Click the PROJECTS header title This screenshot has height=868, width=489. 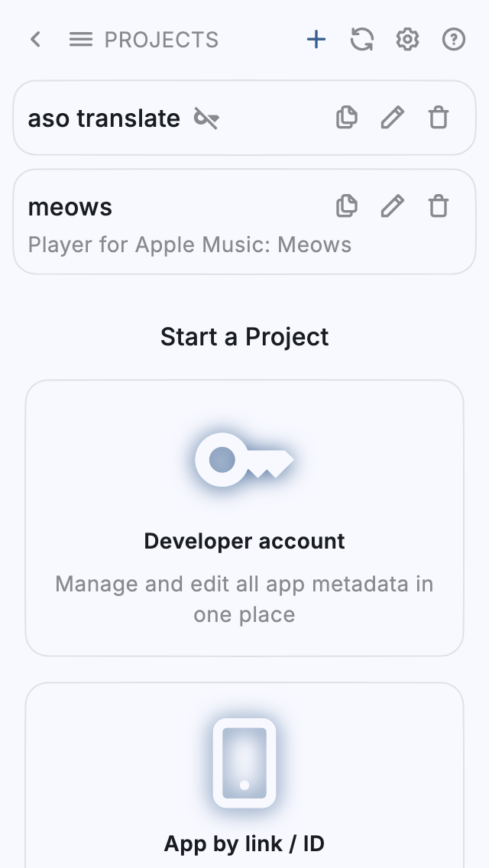click(161, 40)
